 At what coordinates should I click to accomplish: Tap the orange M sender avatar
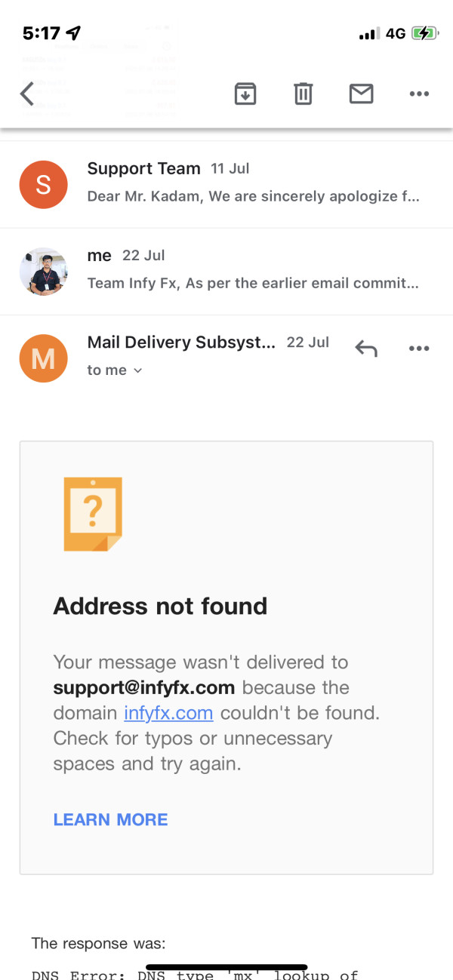coord(43,358)
